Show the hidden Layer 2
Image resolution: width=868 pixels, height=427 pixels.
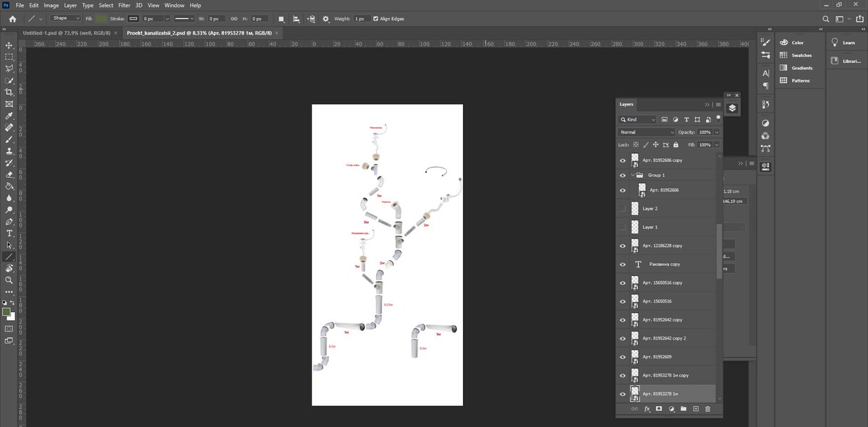pyautogui.click(x=623, y=208)
